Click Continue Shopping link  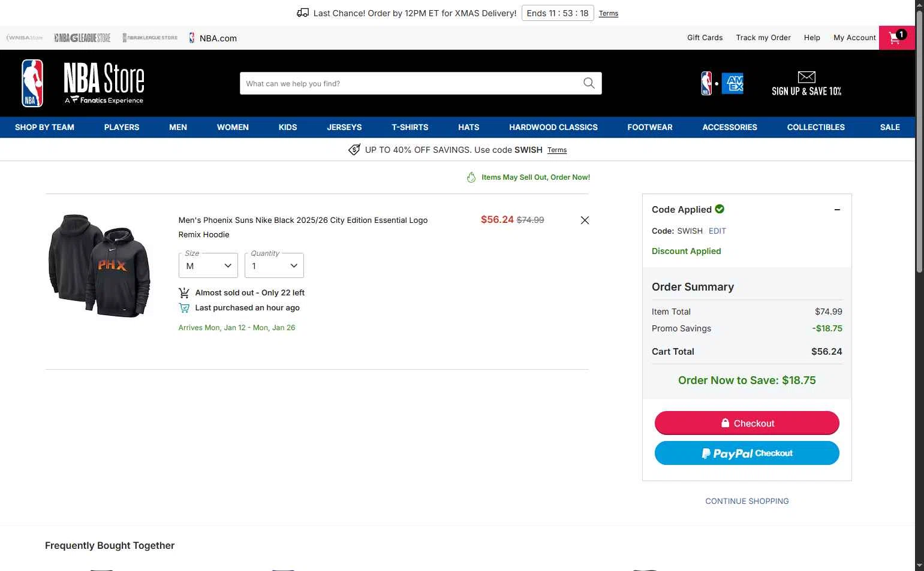[x=747, y=501]
